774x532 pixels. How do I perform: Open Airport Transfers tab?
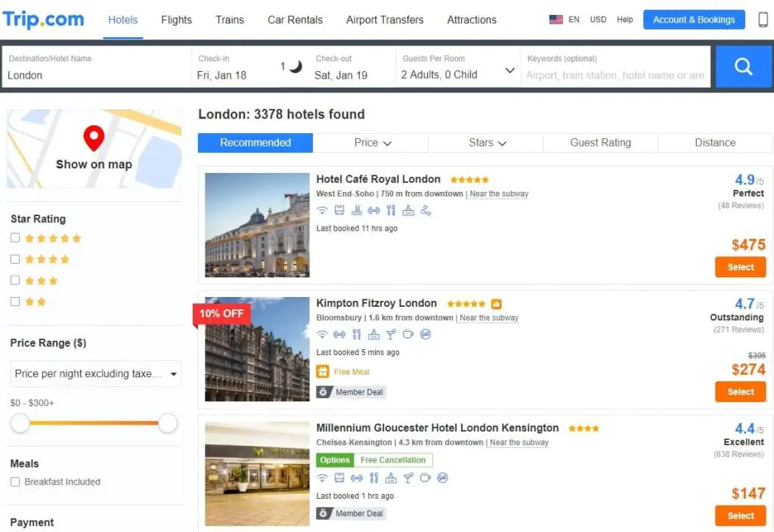point(385,20)
